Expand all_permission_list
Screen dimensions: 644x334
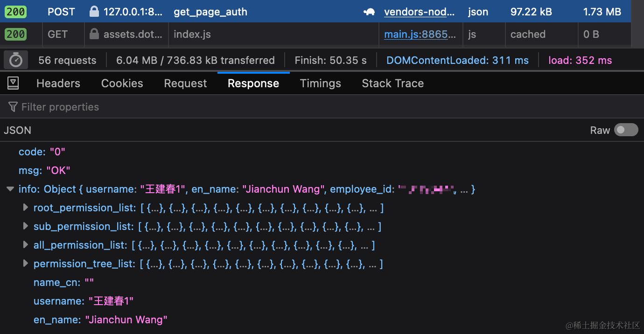pos(25,245)
